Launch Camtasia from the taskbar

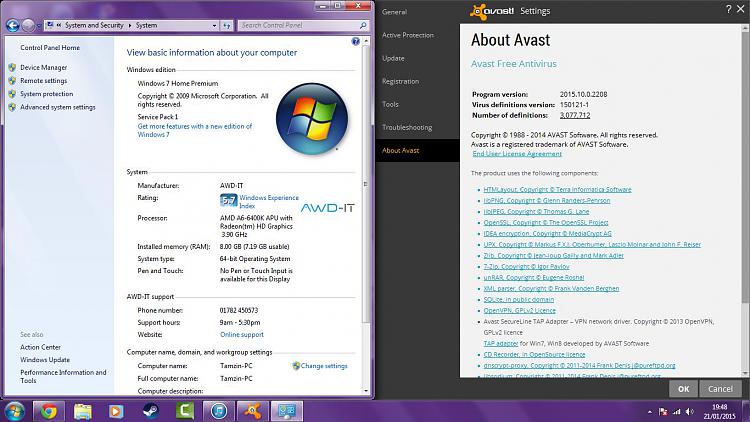coord(185,411)
